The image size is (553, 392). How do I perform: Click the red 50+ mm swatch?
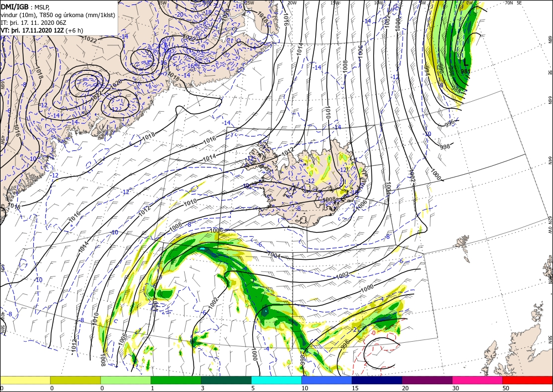click(x=528, y=380)
